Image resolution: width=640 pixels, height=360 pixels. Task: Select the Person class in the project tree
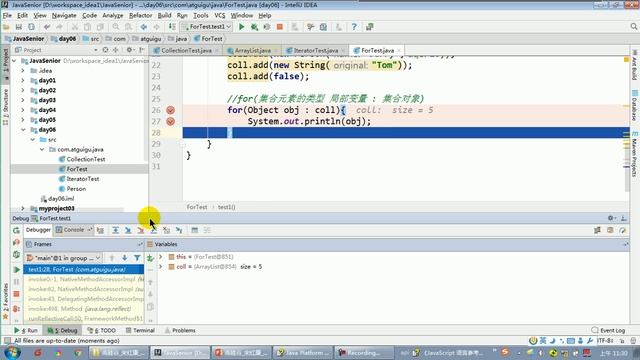pyautogui.click(x=76, y=189)
